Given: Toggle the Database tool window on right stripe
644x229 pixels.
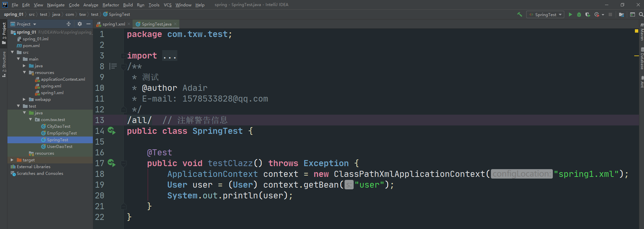Looking at the screenshot, I should [x=642, y=59].
